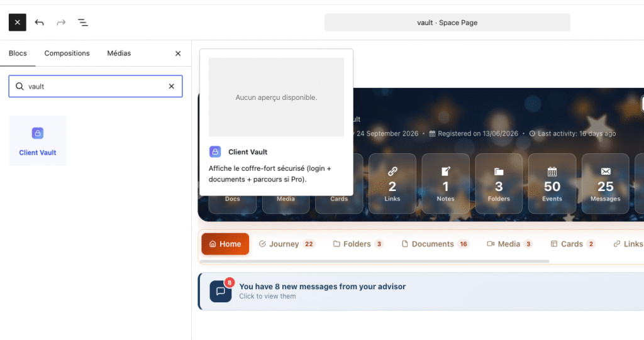Select the Home tab
This screenshot has width=644, height=340.
tap(225, 244)
